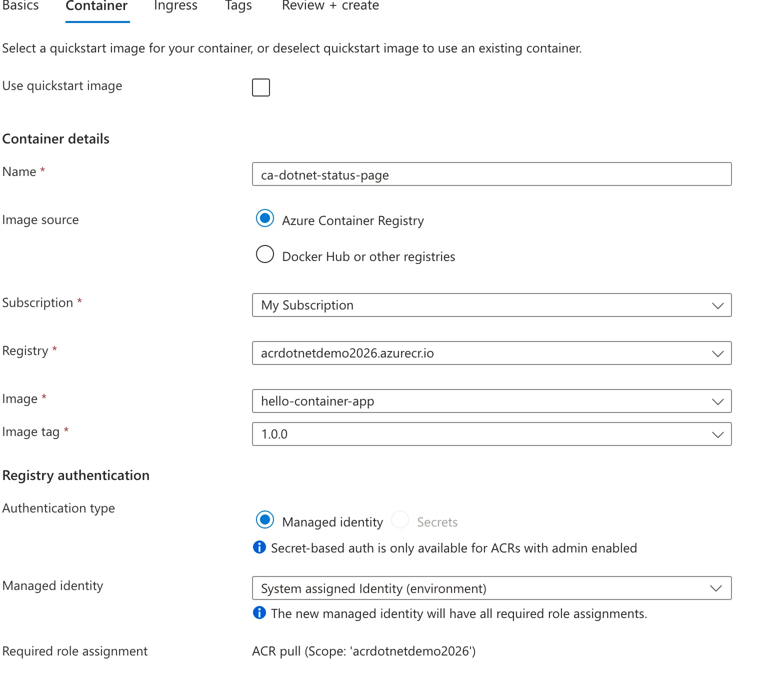
Task: Select the disabled Secrets radio option
Action: click(x=400, y=520)
